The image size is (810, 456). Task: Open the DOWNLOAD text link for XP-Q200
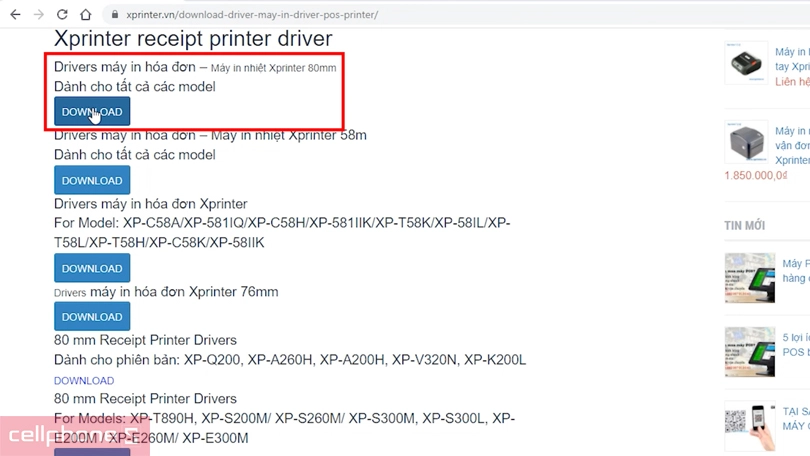[x=84, y=381]
